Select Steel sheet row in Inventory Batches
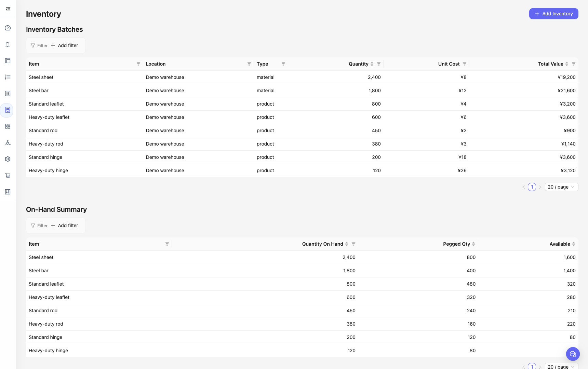Image resolution: width=588 pixels, height=369 pixels. pyautogui.click(x=302, y=77)
